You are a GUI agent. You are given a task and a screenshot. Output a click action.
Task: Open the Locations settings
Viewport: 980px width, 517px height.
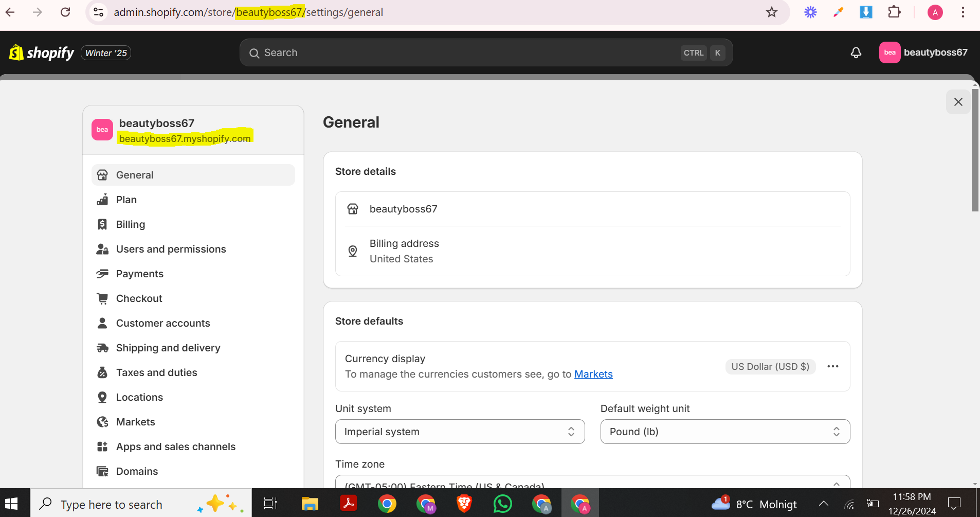139,397
